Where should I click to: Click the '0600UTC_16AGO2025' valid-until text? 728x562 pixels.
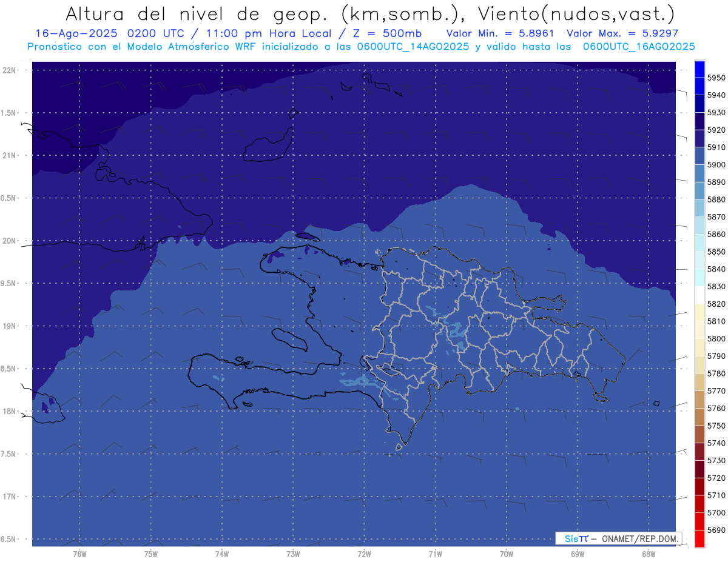click(x=639, y=47)
